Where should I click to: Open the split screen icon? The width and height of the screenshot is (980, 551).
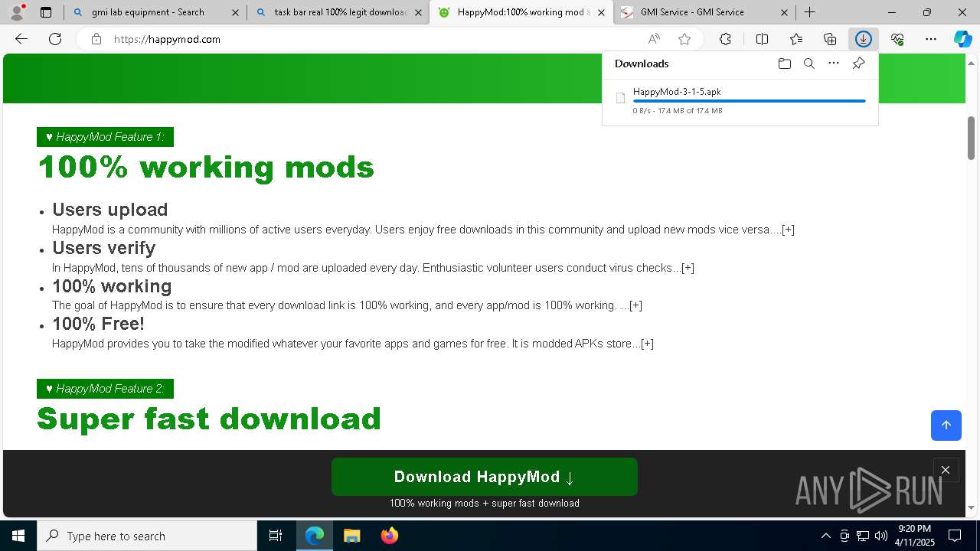[762, 39]
